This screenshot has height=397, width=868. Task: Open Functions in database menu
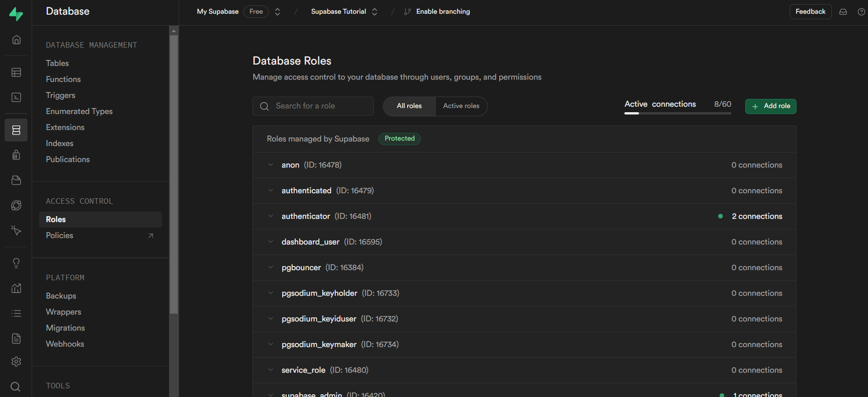[63, 79]
